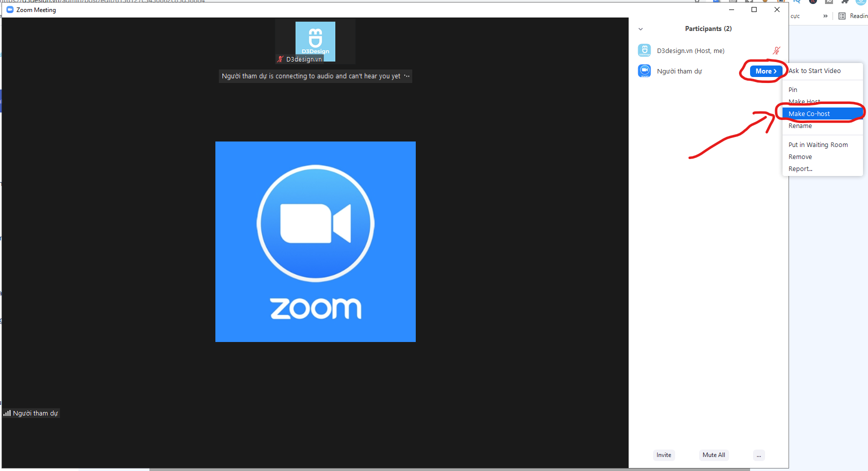Click the host's muted microphone icon

[x=776, y=50]
